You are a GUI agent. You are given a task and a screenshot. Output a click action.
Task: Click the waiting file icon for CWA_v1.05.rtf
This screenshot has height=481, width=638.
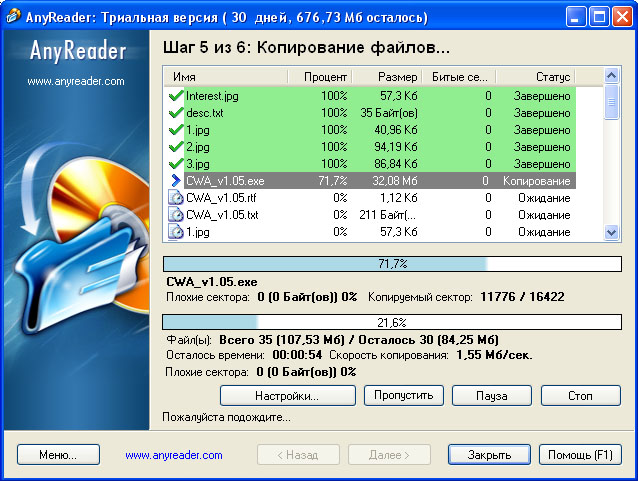pos(176,198)
